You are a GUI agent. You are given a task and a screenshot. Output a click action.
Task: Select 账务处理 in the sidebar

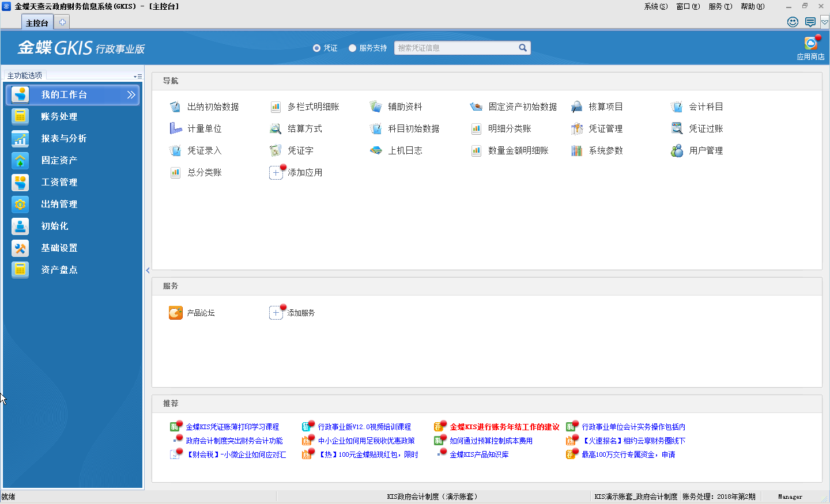tap(73, 116)
